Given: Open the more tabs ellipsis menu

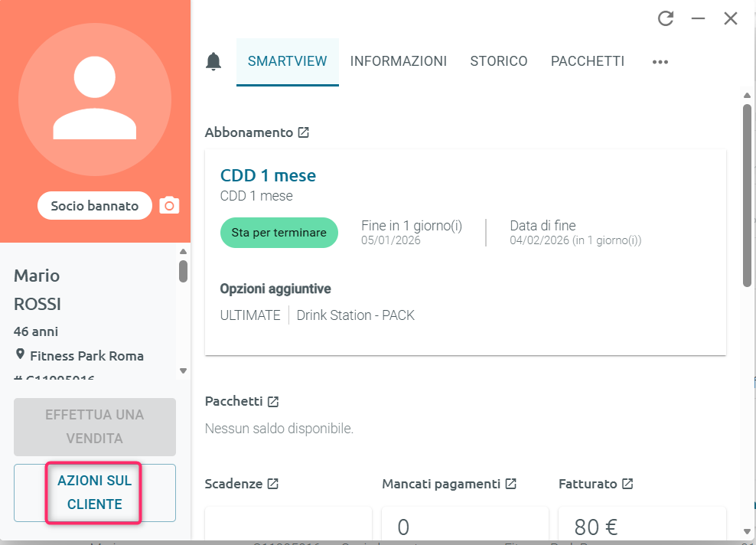Looking at the screenshot, I should [660, 62].
